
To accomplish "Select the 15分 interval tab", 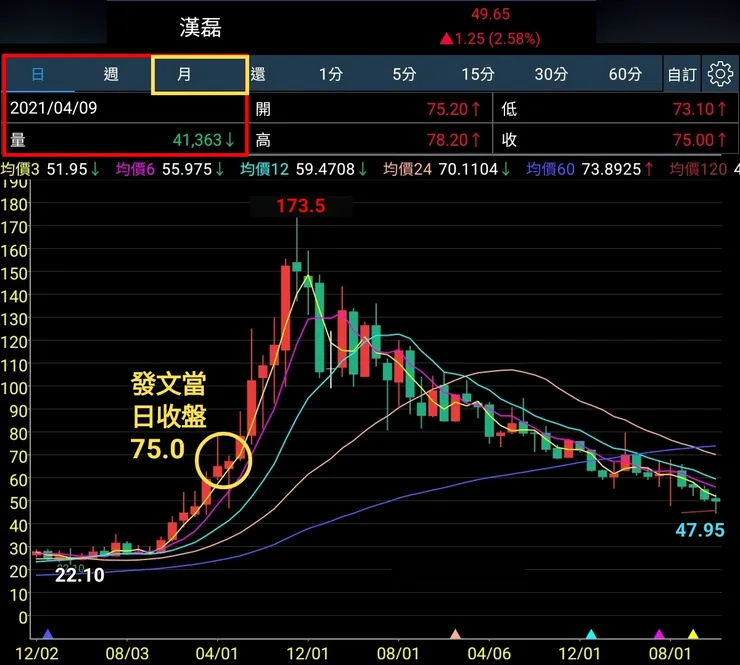I will [x=478, y=74].
